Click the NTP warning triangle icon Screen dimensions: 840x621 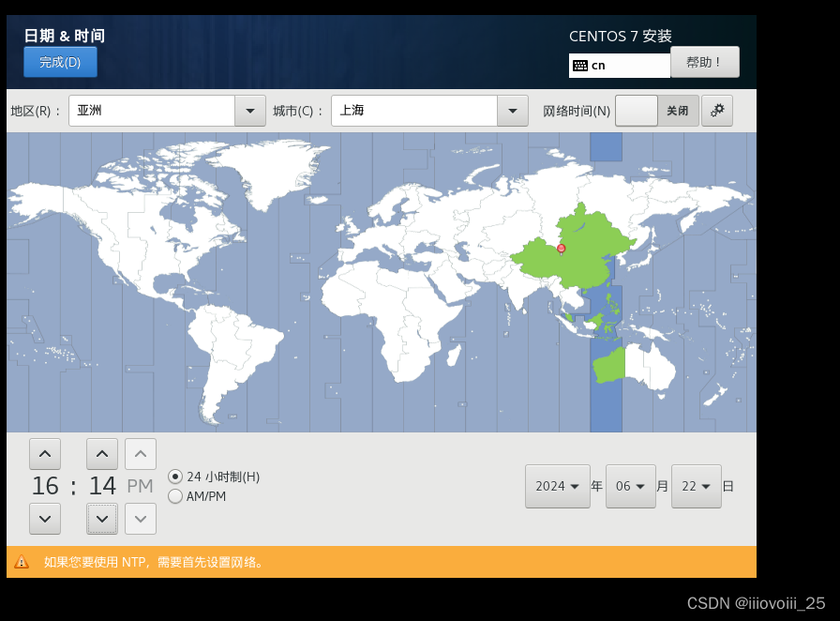(22, 562)
